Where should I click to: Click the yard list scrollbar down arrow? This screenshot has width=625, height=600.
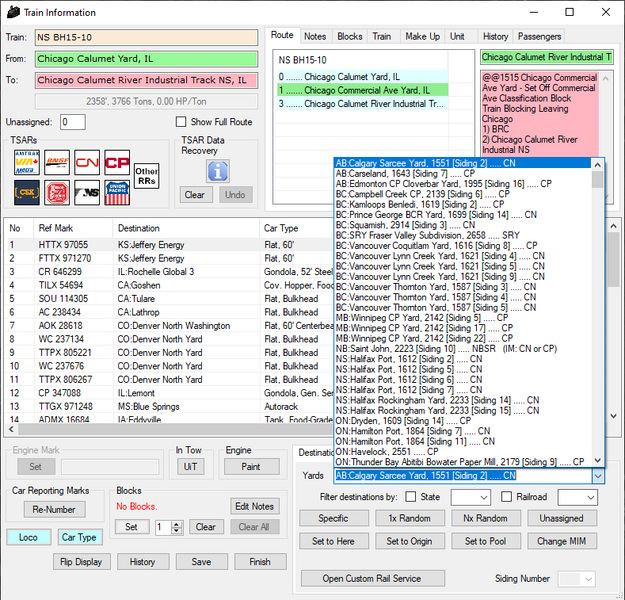pos(597,460)
